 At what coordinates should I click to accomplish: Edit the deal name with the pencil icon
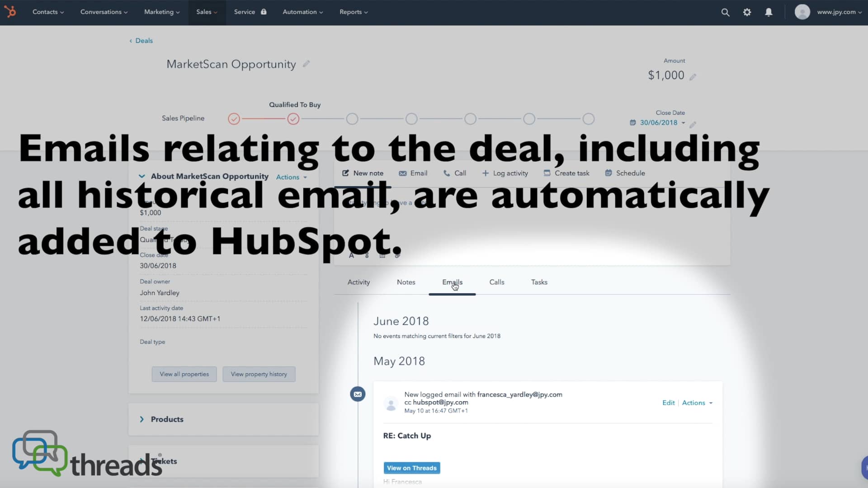click(x=306, y=64)
